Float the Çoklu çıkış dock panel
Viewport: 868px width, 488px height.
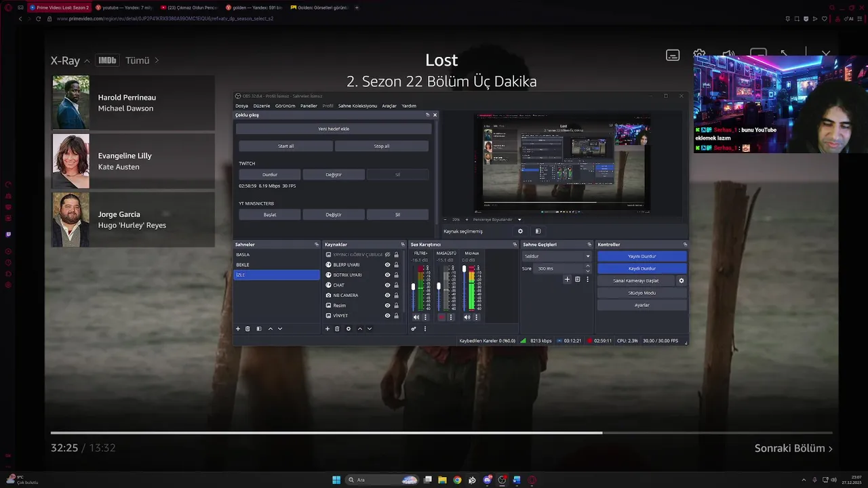click(427, 115)
